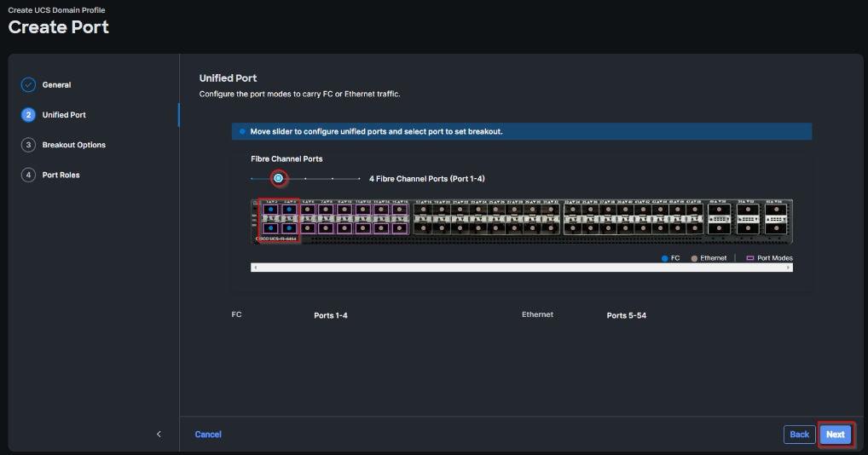
Task: Click the Port Modes legend entry
Action: pyautogui.click(x=769, y=258)
